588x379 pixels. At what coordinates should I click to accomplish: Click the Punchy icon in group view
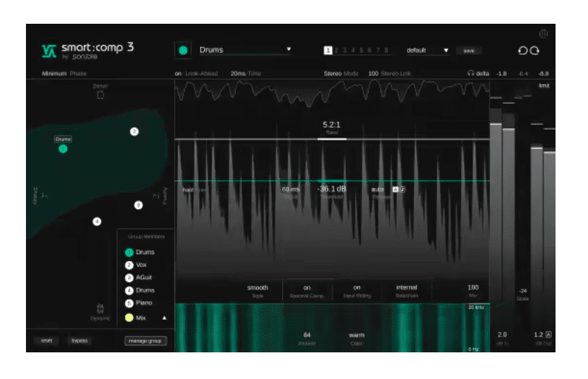155,195
